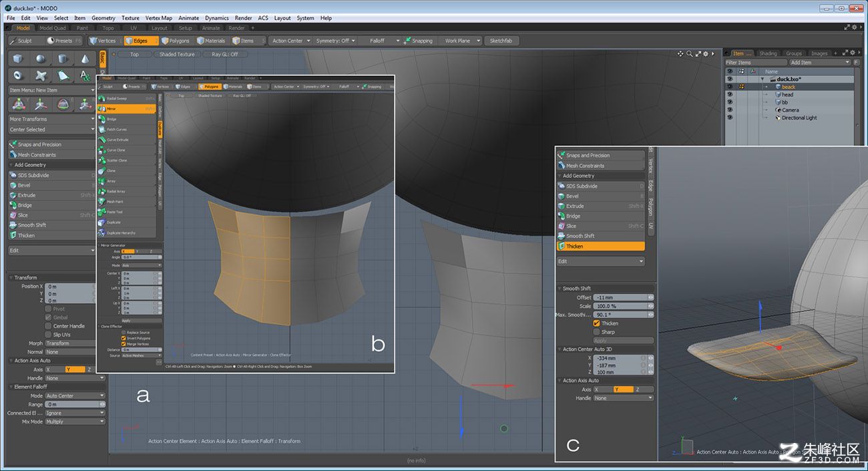Click the Mesh Constraints icon in main panel
Screen dimensions: 868x471
(x=13, y=154)
